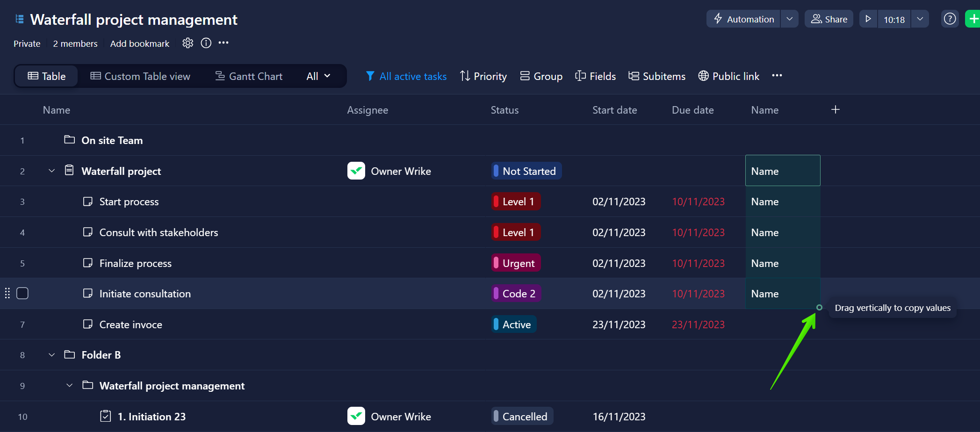Select the Initiate consultation row checkbox
The width and height of the screenshot is (980, 432).
click(x=22, y=294)
